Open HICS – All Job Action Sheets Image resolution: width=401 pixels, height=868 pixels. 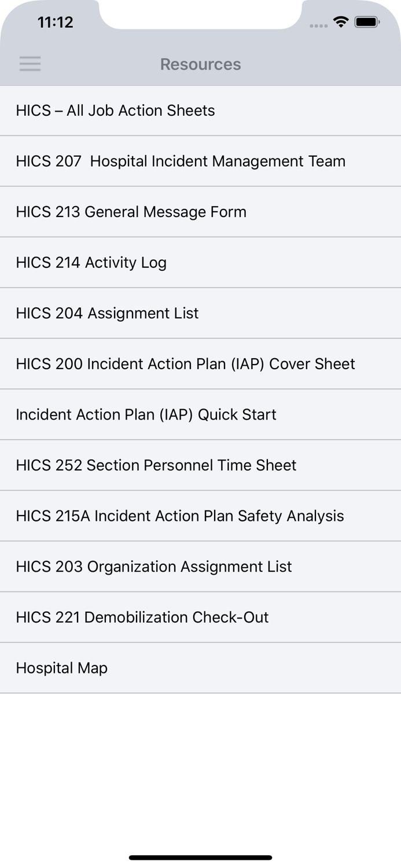pos(115,111)
